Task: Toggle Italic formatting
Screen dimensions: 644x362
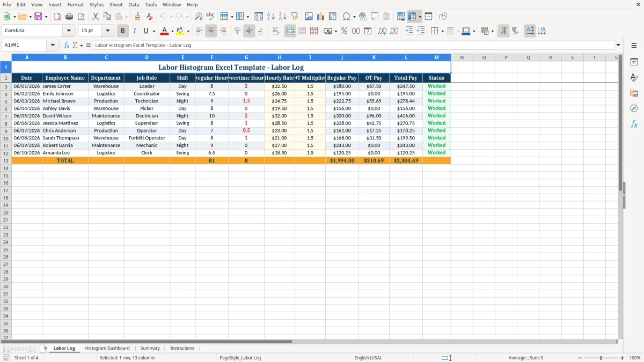Action: pyautogui.click(x=135, y=31)
